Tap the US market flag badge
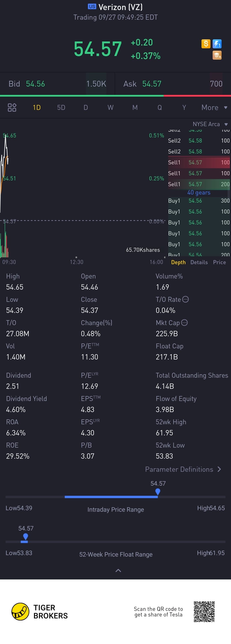Image resolution: width=231 pixels, height=644 pixels. tap(92, 6)
